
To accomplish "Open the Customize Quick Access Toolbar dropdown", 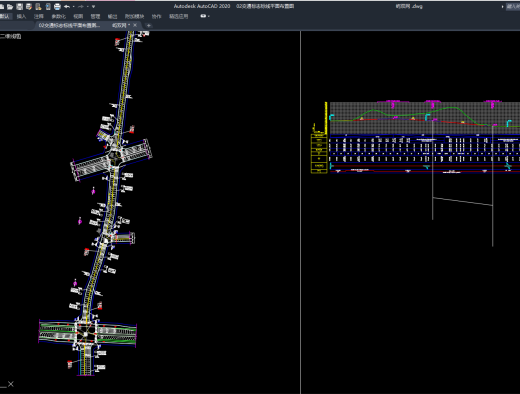I will coord(93,7).
